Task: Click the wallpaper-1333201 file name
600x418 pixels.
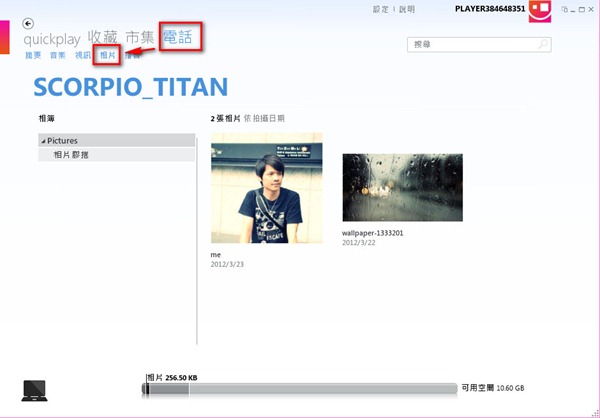Action: click(x=372, y=233)
